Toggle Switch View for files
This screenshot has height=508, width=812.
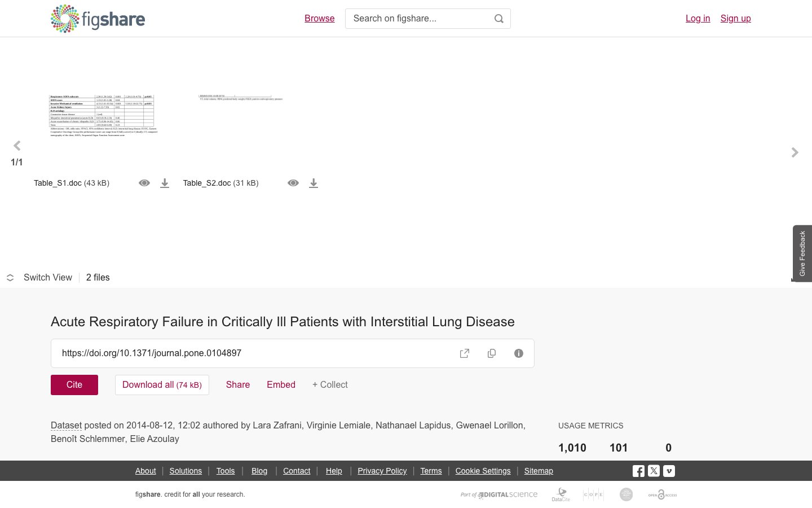39,278
